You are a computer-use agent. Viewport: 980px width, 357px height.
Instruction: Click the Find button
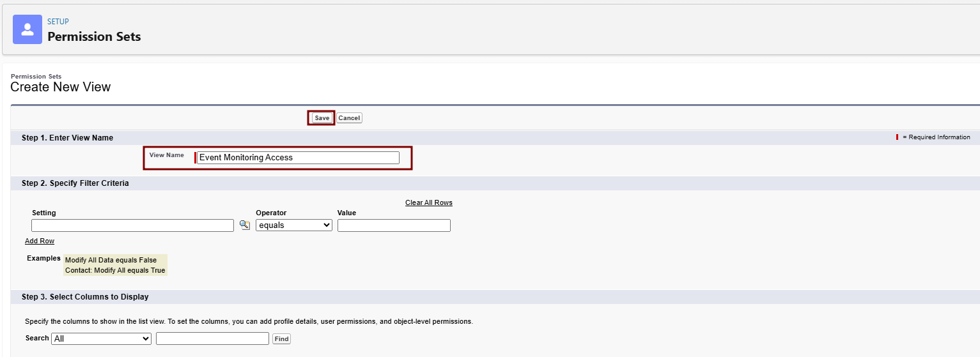pos(281,339)
